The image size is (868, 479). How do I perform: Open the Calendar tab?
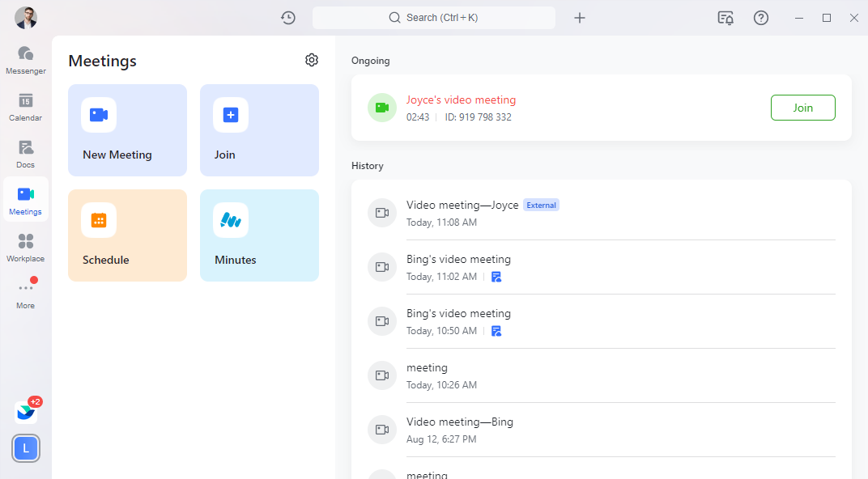click(26, 107)
